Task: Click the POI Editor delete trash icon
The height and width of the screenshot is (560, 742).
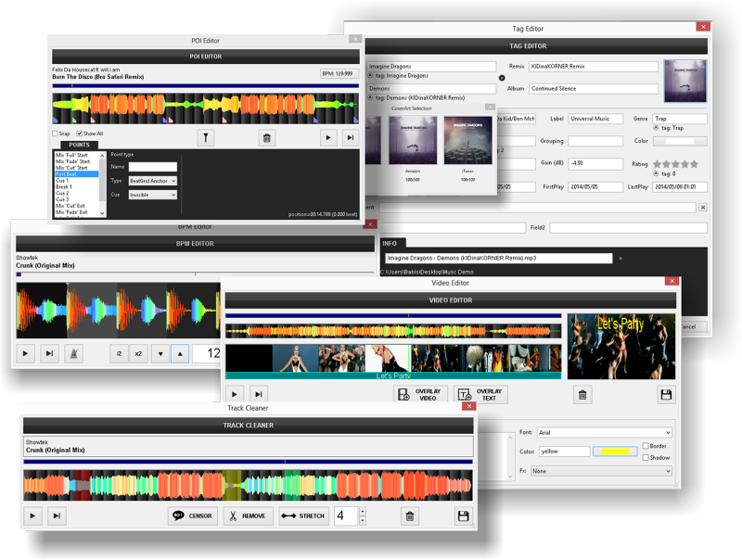Action: click(x=267, y=138)
